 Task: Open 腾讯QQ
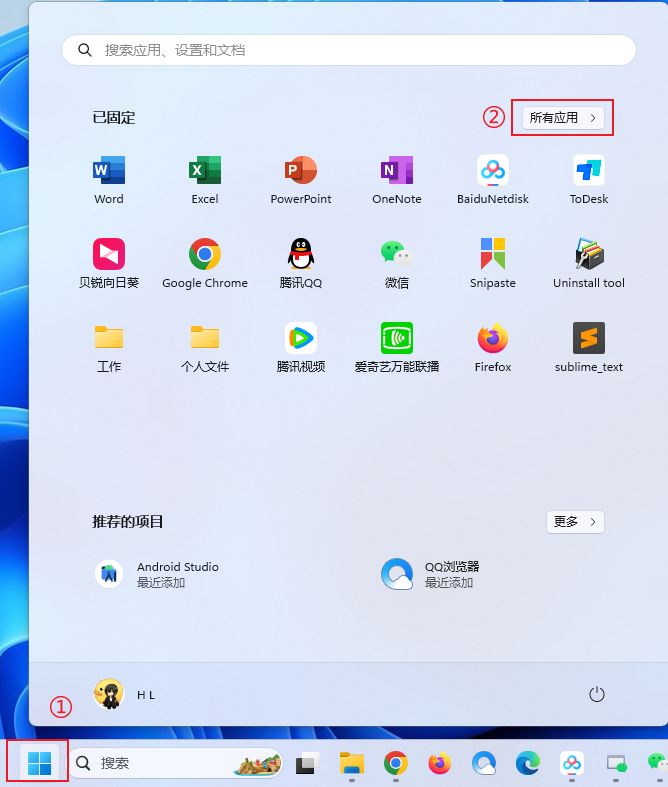[x=301, y=264]
